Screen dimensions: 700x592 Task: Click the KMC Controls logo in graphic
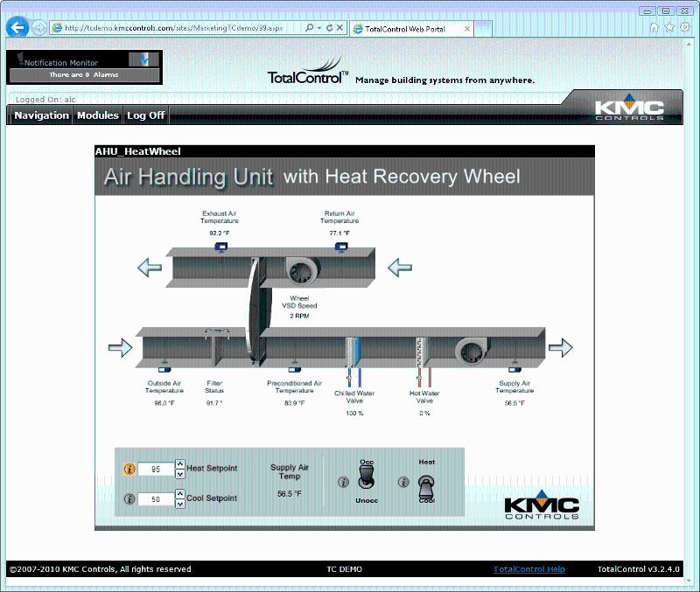(542, 505)
